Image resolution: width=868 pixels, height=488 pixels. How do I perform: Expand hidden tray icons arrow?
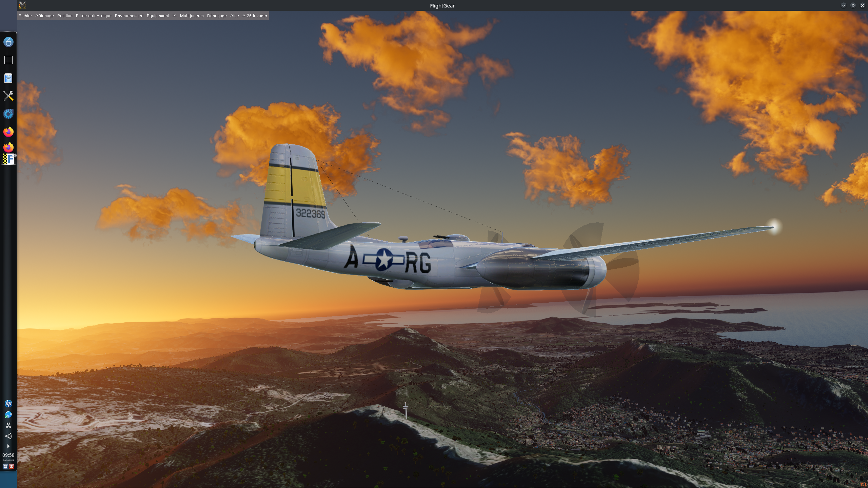pos(8,446)
